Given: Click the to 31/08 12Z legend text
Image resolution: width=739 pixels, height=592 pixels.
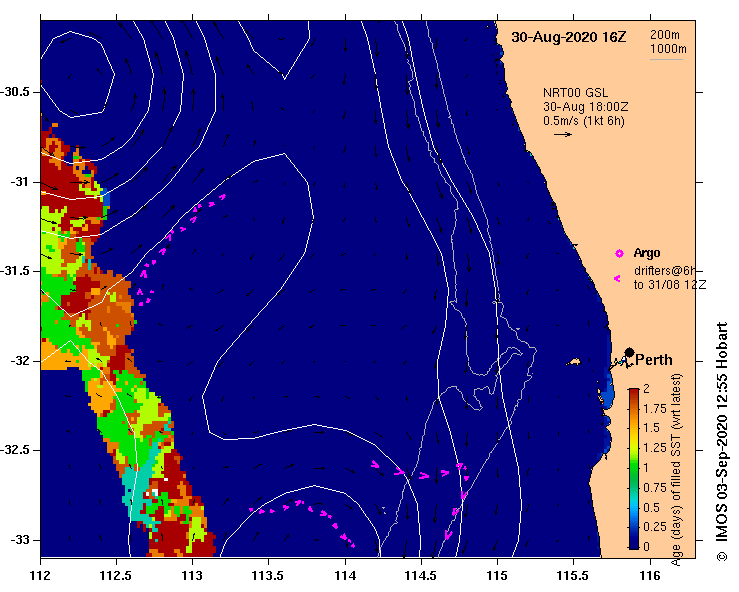Looking at the screenshot, I should point(670,285).
